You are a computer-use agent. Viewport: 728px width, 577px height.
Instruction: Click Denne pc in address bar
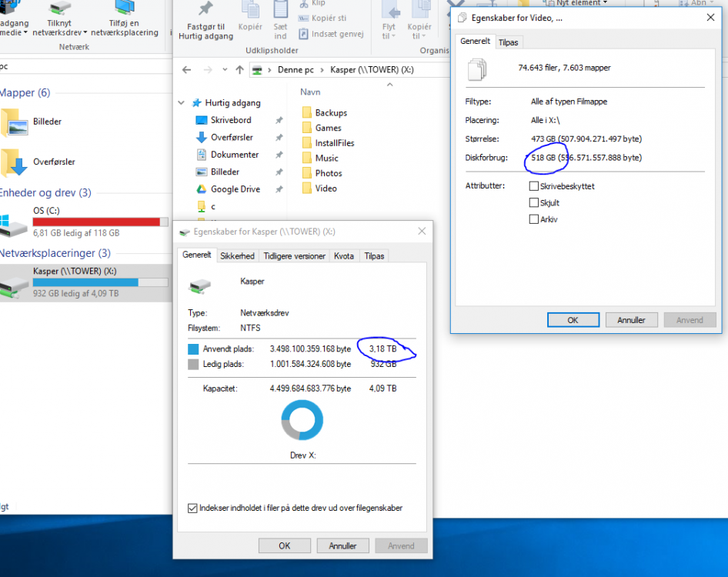[296, 70]
